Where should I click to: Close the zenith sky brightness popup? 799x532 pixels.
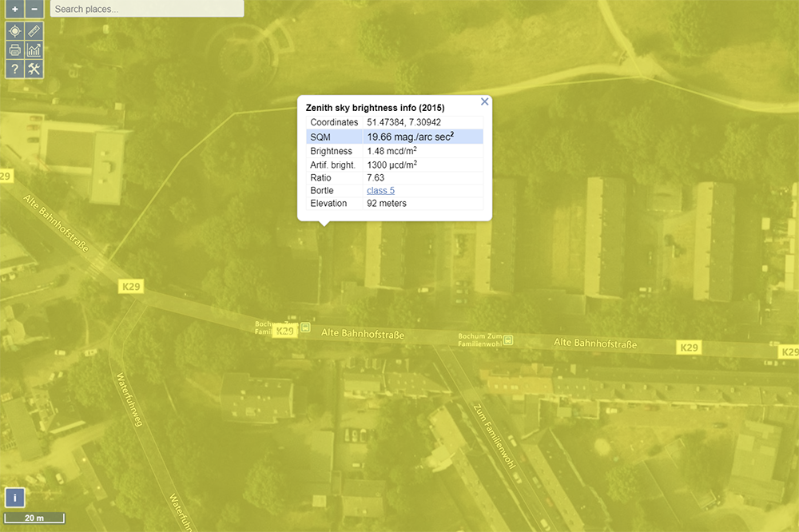click(484, 101)
